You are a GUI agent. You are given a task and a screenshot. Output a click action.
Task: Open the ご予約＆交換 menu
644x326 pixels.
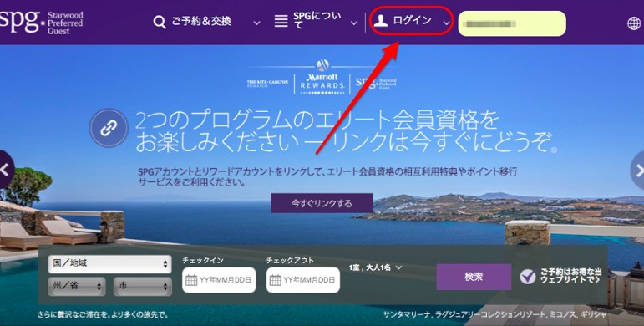[201, 22]
